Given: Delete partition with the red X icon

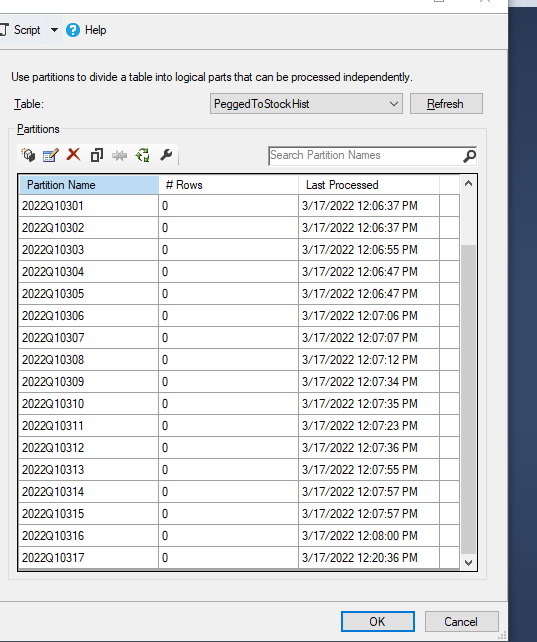Looking at the screenshot, I should [74, 155].
